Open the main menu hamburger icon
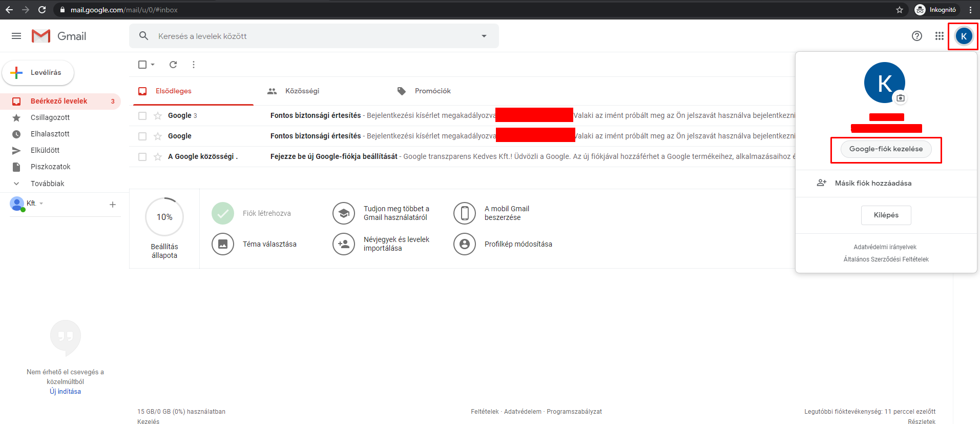Viewport: 980px width, 424px height. click(x=16, y=36)
